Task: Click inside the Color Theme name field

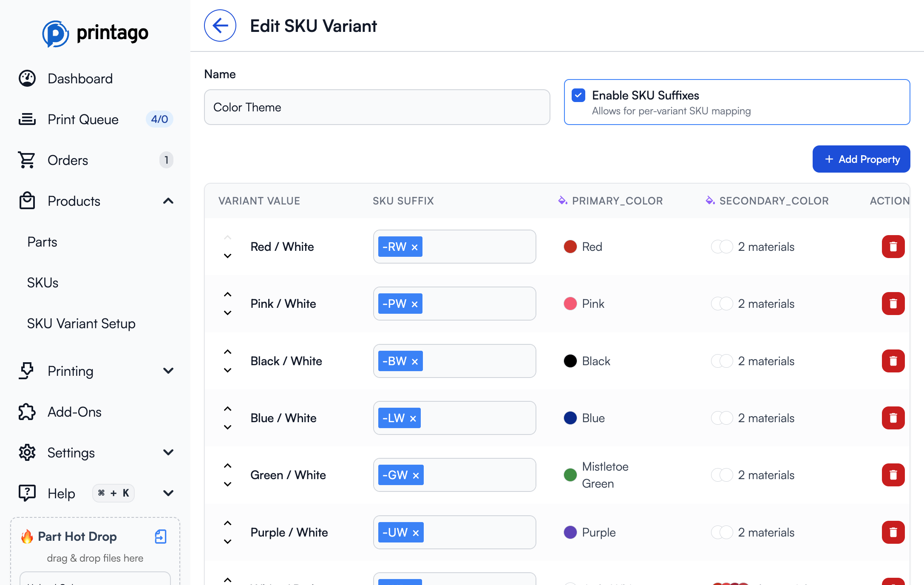Action: tap(377, 107)
